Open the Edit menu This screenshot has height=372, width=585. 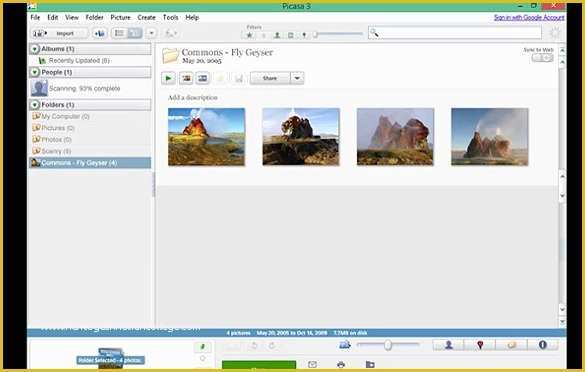click(x=53, y=18)
